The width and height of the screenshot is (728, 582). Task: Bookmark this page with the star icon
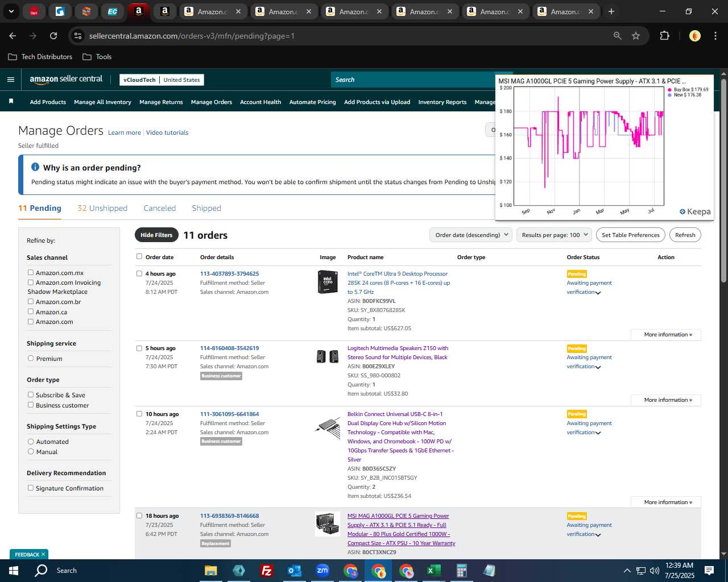tap(636, 36)
